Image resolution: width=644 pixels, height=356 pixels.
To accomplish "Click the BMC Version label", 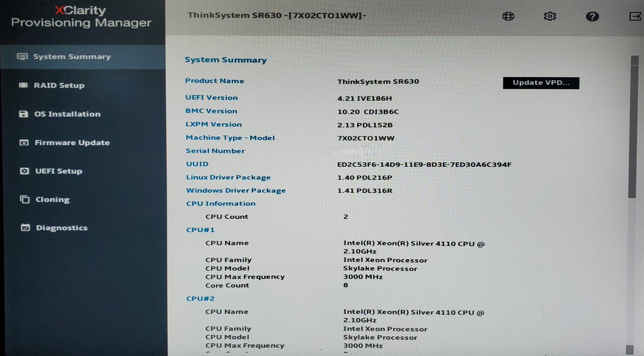I will [x=211, y=111].
